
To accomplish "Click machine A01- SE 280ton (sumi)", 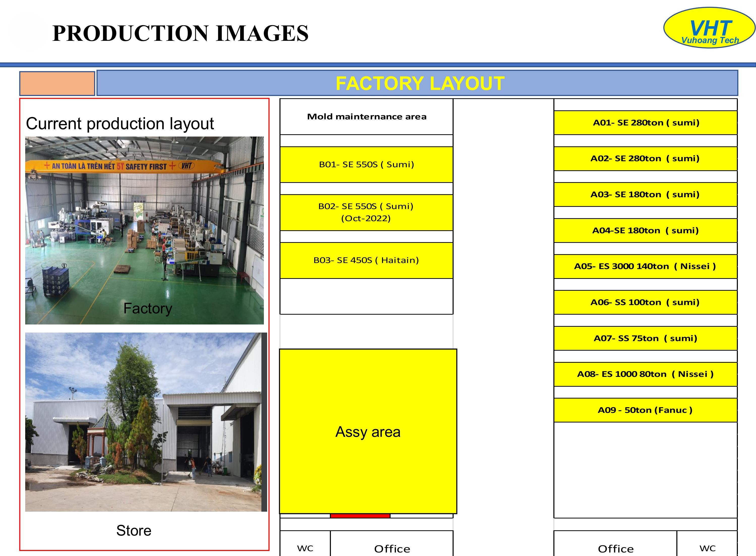I will pos(645,122).
